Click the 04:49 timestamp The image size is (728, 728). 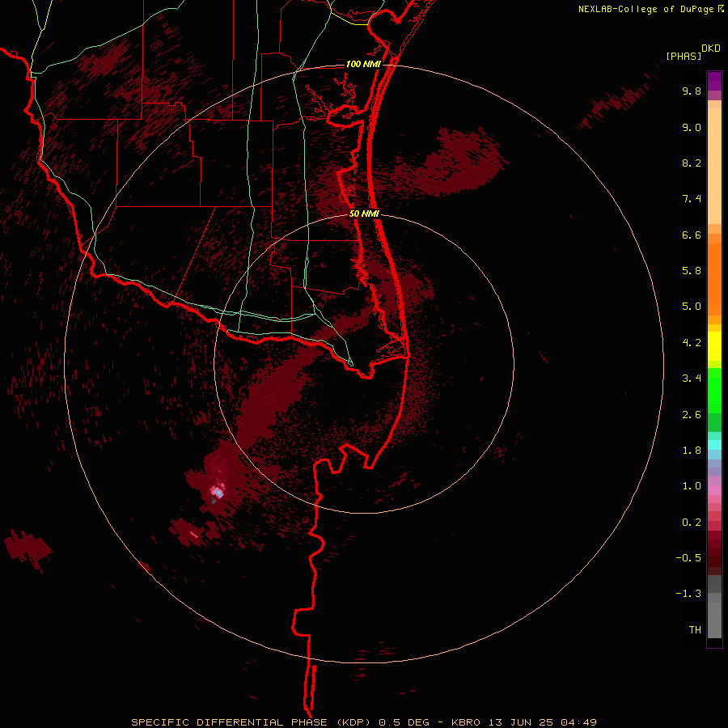point(578,722)
